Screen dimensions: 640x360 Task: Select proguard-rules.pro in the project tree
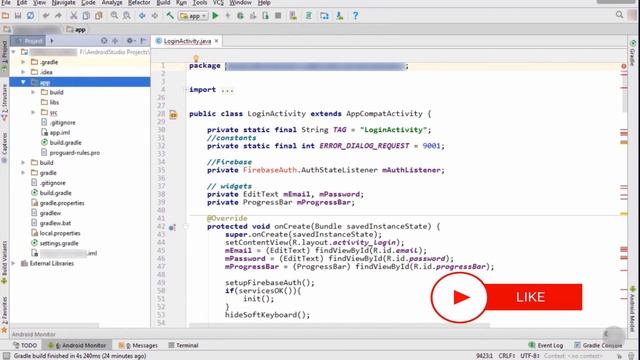point(70,153)
